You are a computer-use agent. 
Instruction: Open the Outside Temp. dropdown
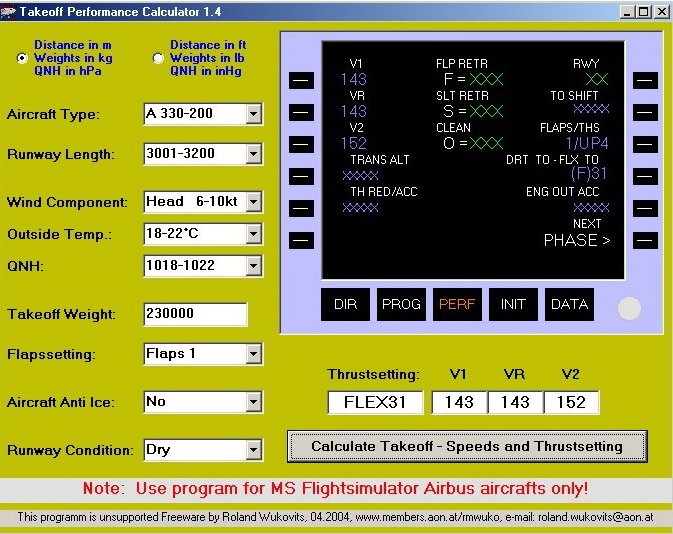click(254, 234)
